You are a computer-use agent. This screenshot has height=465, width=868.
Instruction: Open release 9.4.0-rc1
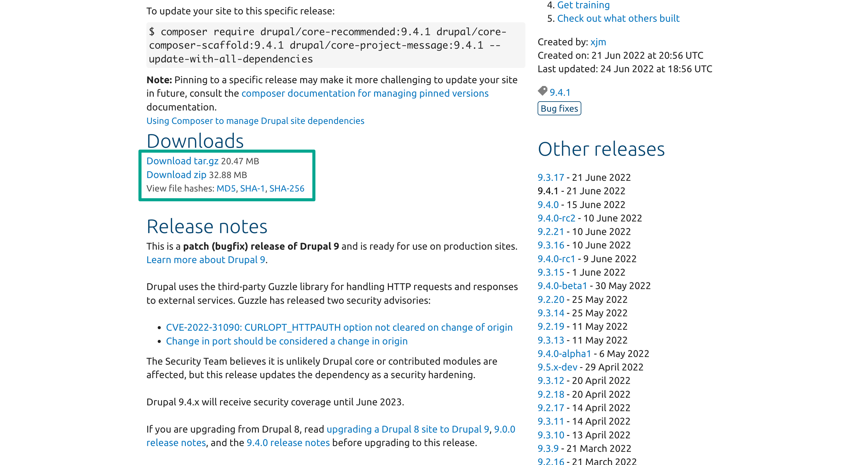click(x=556, y=259)
